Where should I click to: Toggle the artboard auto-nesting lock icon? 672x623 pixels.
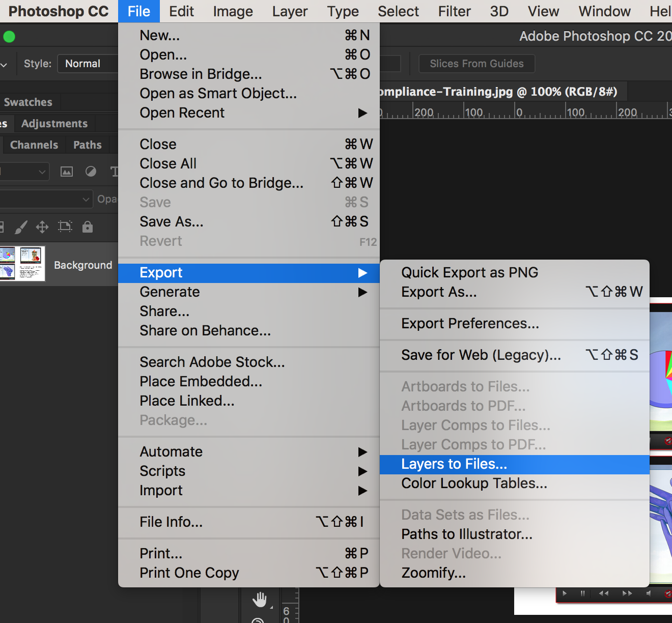coord(65,226)
